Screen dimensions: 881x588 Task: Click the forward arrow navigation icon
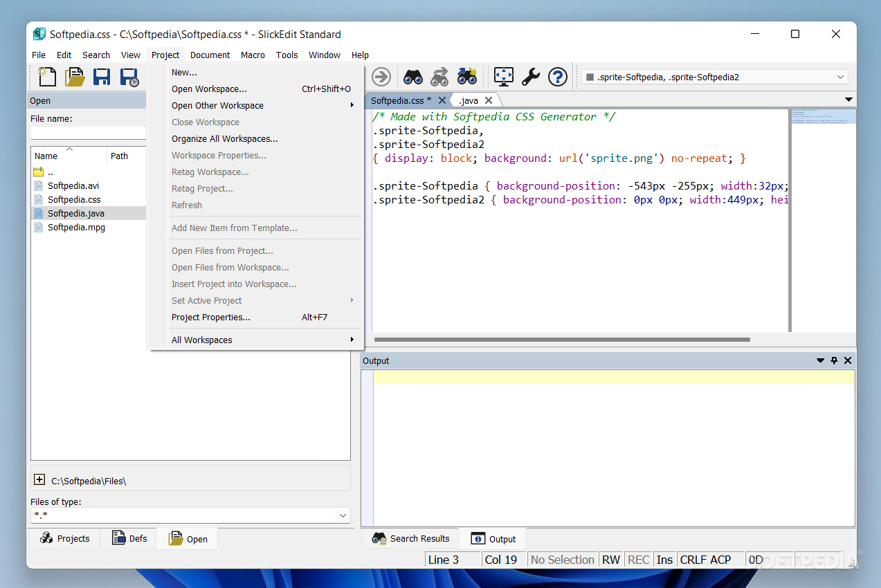(x=381, y=77)
